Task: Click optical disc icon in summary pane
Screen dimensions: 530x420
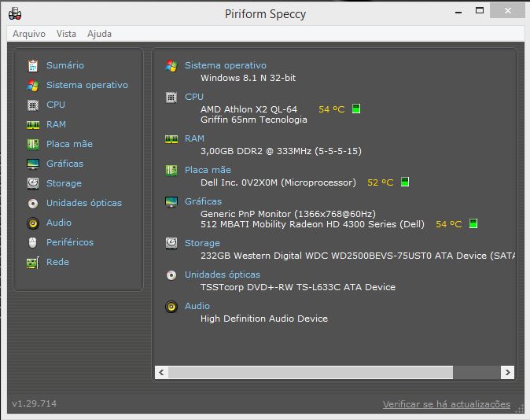Action: click(171, 275)
